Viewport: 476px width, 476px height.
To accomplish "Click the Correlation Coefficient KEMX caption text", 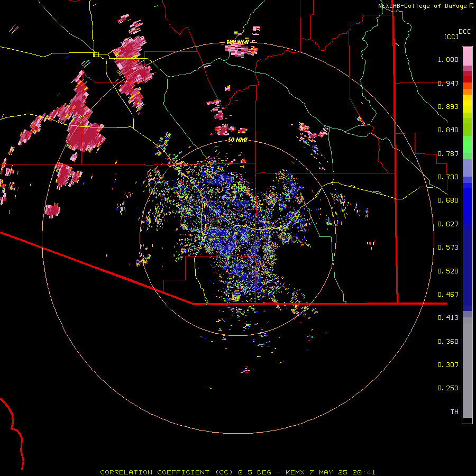I will 237,472.
